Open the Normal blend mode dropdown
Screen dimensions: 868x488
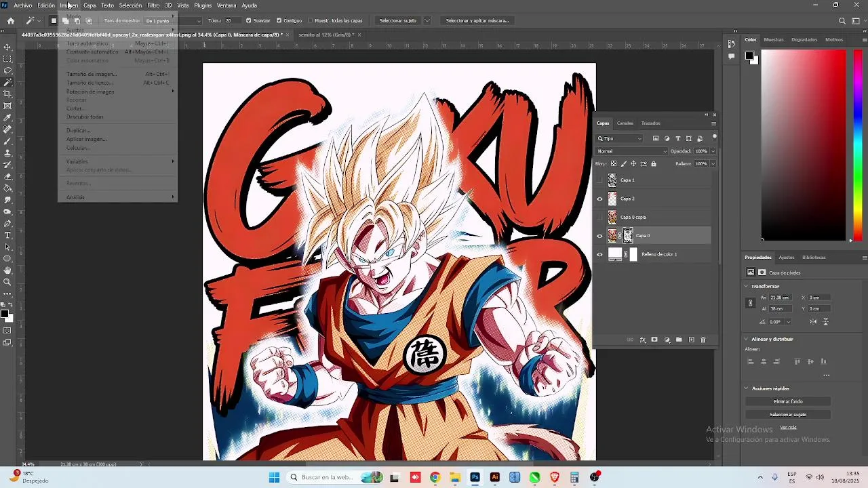pos(631,151)
